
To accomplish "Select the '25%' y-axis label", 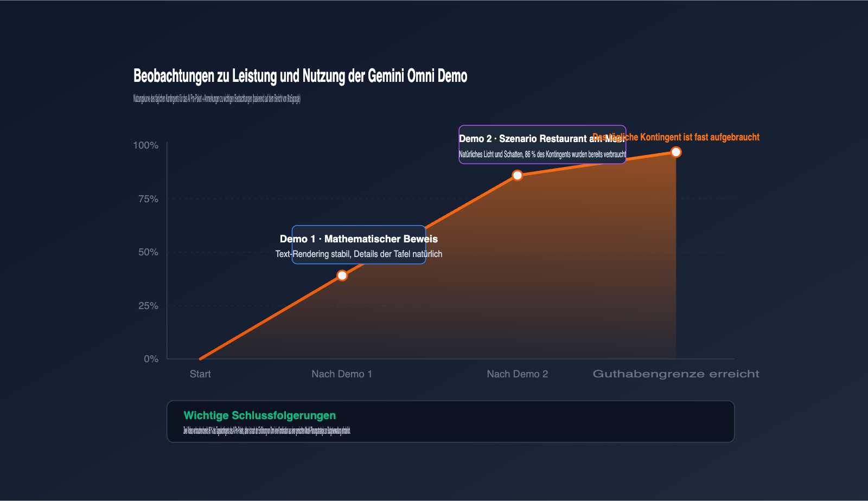I will coord(148,306).
